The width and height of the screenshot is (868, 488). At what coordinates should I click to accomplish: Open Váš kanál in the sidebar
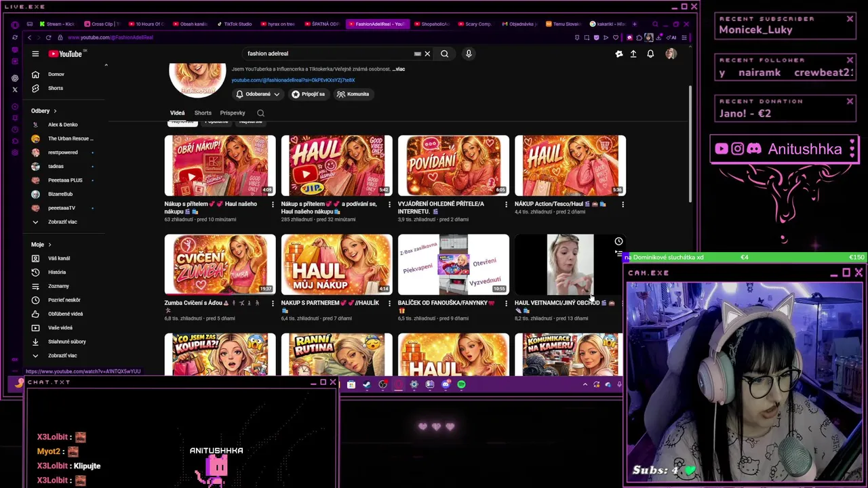click(x=58, y=258)
